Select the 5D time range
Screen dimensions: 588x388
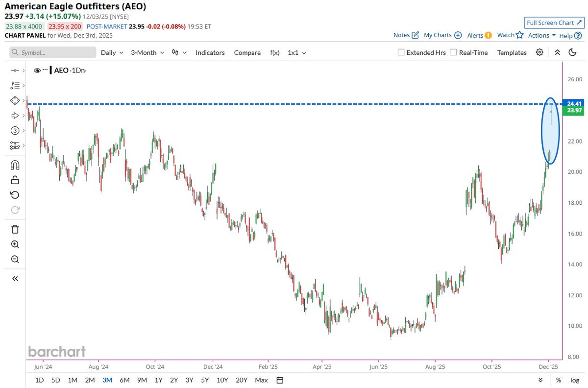click(x=56, y=380)
